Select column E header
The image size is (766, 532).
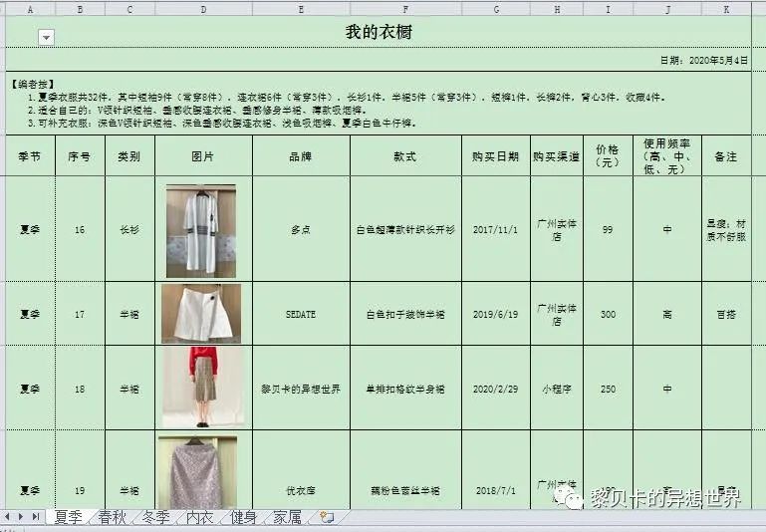click(x=302, y=9)
